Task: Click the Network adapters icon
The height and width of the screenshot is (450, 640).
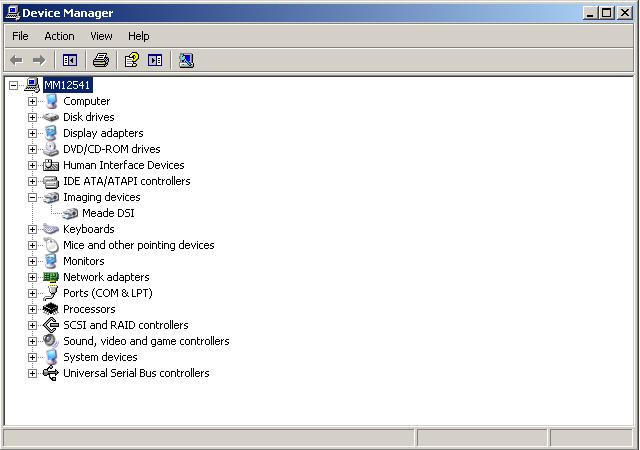Action: 51,277
